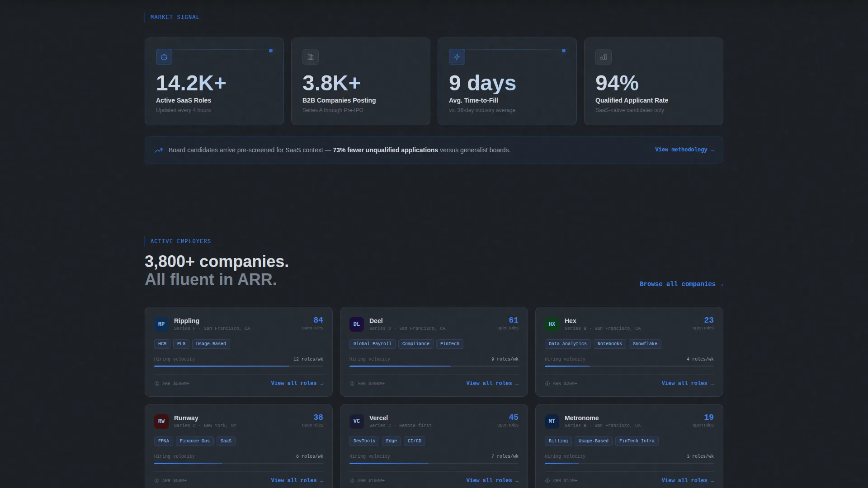Click the Rippling company name
The width and height of the screenshot is (868, 488).
[187, 321]
